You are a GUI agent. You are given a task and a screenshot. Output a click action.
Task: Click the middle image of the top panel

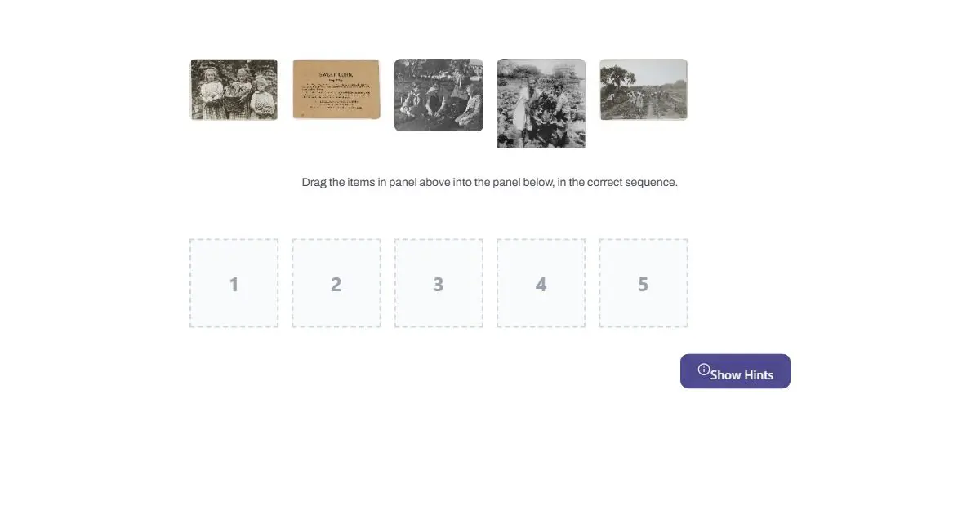[439, 95]
